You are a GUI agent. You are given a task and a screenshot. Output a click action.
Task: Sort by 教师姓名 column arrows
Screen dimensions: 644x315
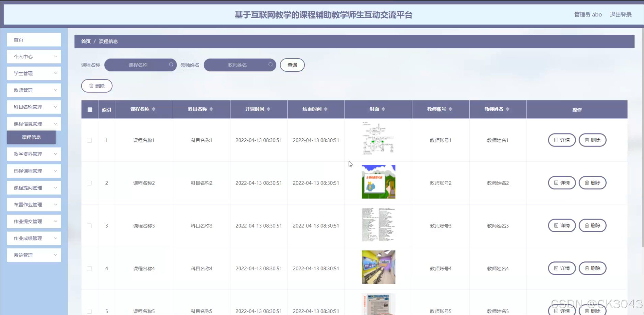[x=508, y=109]
